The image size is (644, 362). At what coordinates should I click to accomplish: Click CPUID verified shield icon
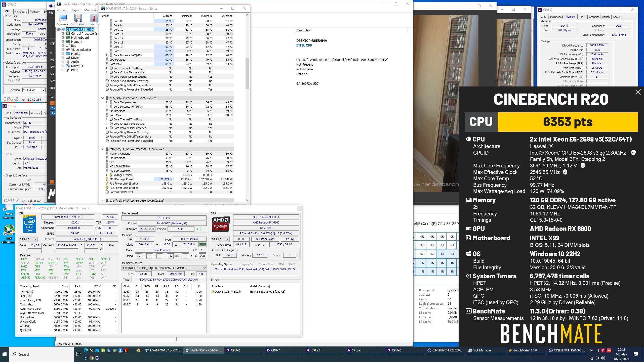coord(633,153)
